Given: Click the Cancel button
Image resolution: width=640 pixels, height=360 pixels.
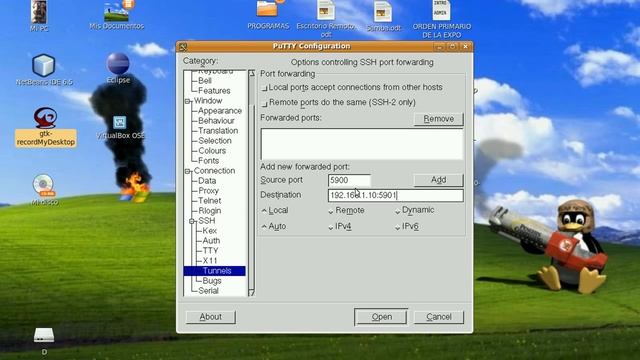Looking at the screenshot, I should 439,317.
